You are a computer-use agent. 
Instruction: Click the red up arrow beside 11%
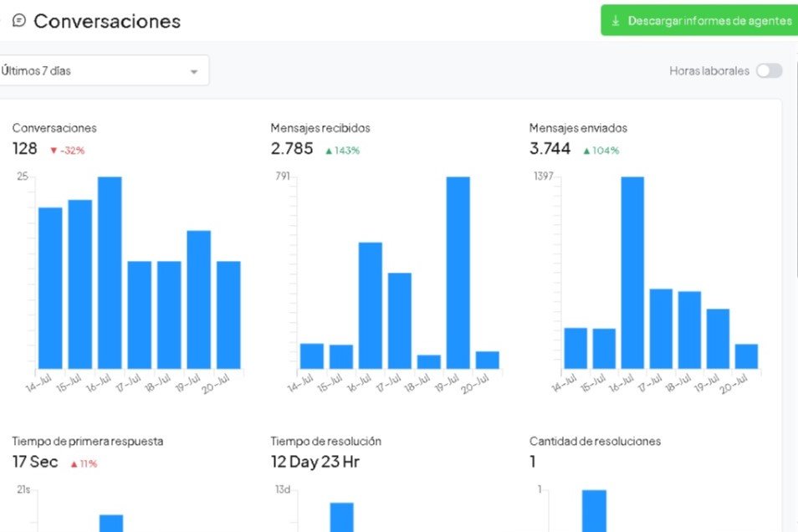(74, 463)
